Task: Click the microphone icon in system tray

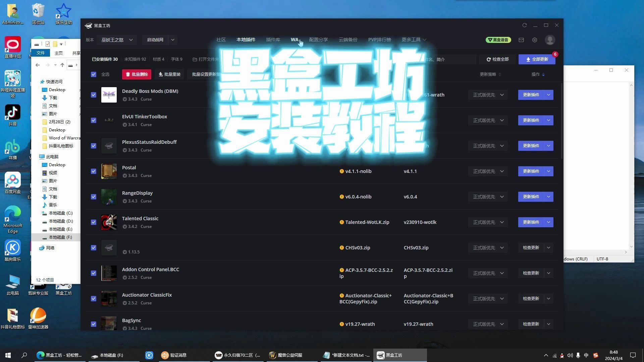Action: point(578,355)
